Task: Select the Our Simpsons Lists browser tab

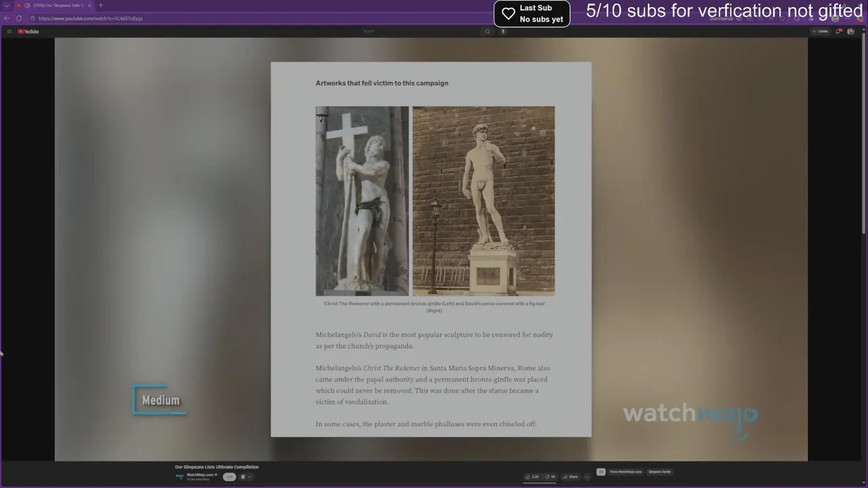Action: pos(54,5)
